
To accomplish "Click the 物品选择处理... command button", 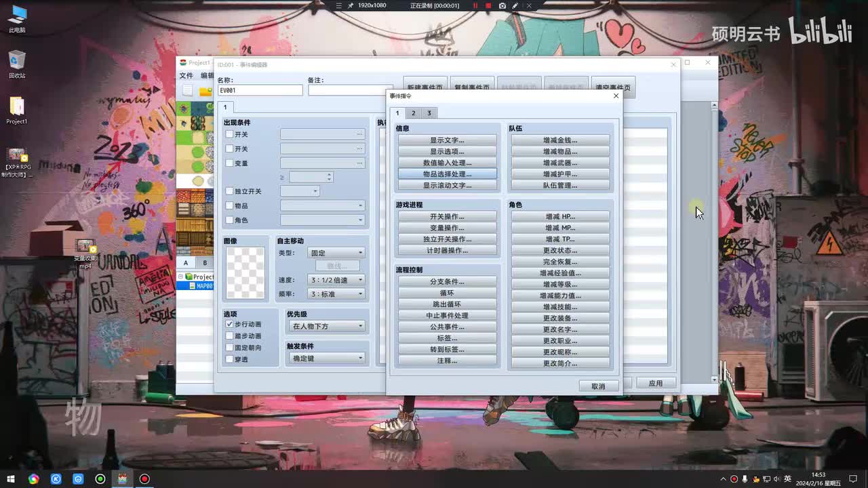I will point(447,174).
